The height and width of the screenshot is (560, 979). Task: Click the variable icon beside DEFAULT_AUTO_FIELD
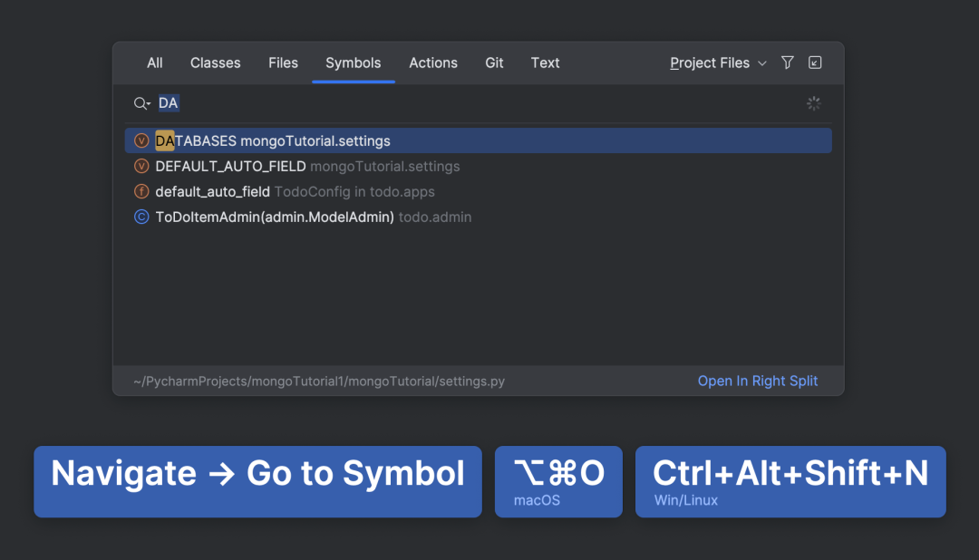coord(141,166)
